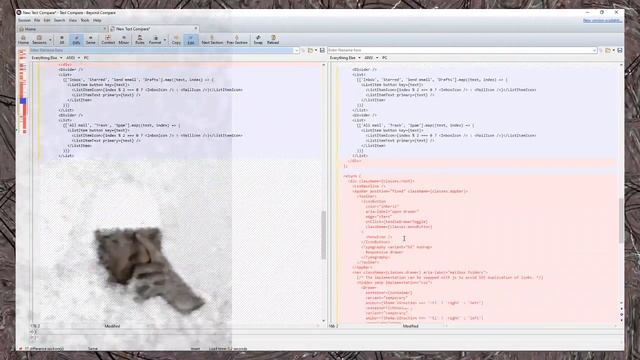Click the Format toolbar icon

pos(155,40)
